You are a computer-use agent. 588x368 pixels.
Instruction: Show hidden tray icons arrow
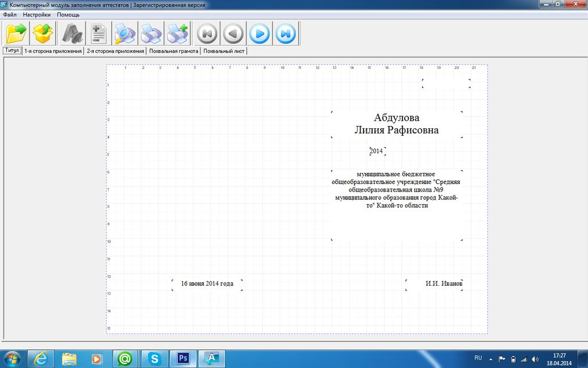[x=491, y=359]
